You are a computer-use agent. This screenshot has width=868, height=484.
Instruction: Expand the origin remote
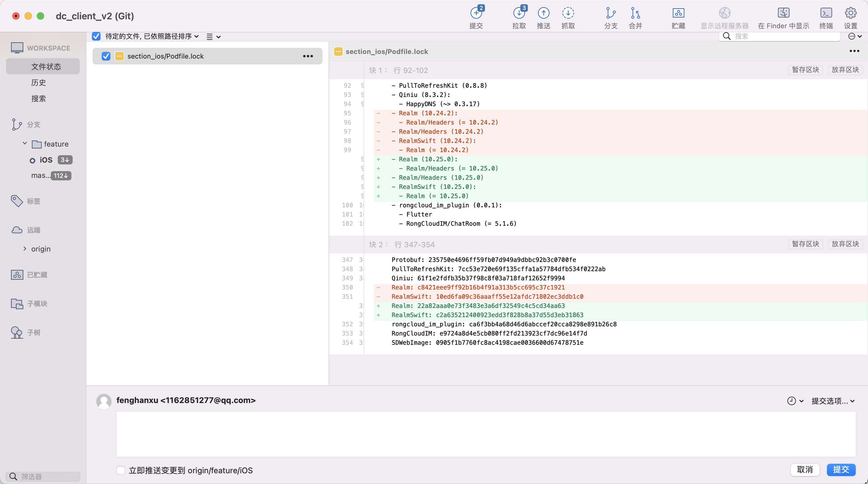tap(25, 248)
